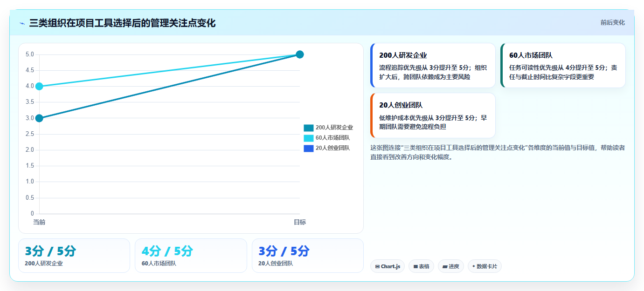Click the sparkle icon in 数据卡片 tag
Screen dimensions: 644x291
click(473, 267)
